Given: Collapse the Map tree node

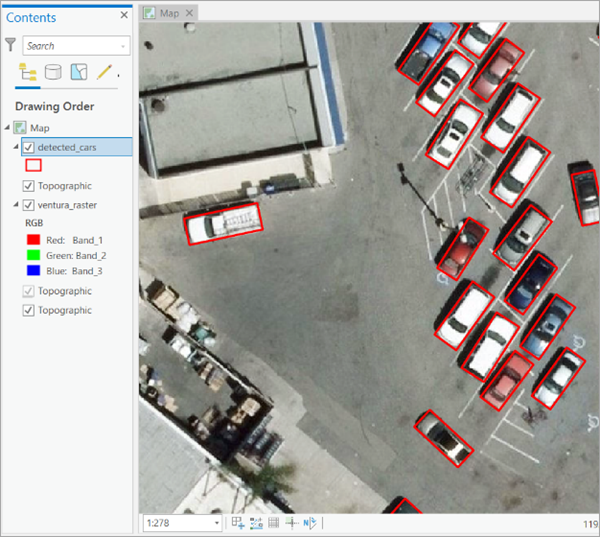Looking at the screenshot, I should coord(8,128).
